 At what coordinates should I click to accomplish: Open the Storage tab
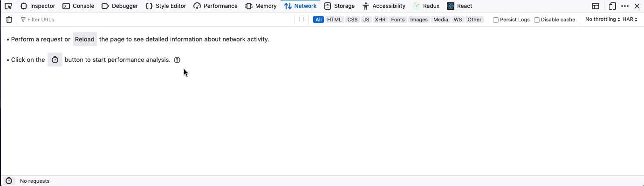pyautogui.click(x=339, y=6)
